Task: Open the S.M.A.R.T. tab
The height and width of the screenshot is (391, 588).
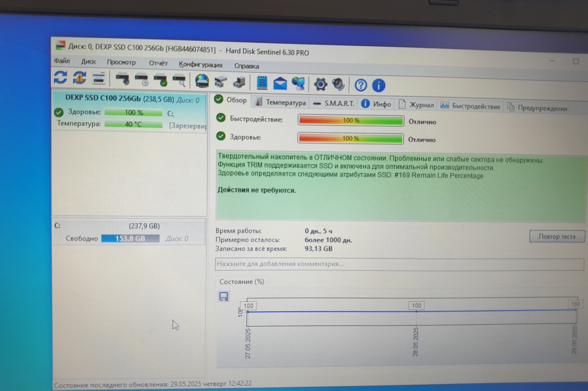Action: tap(334, 104)
